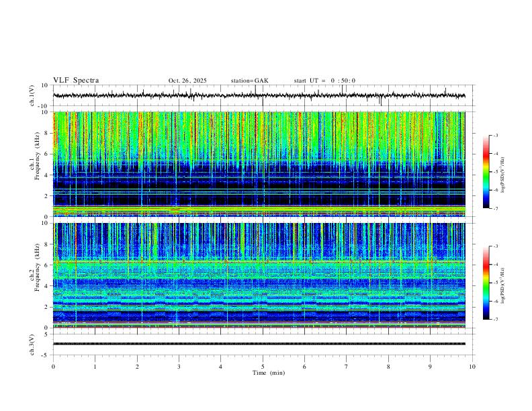This screenshot has height=411, width=532.
Task: Click the "-5" tick on ch.3(V) axis
Action: (46, 355)
